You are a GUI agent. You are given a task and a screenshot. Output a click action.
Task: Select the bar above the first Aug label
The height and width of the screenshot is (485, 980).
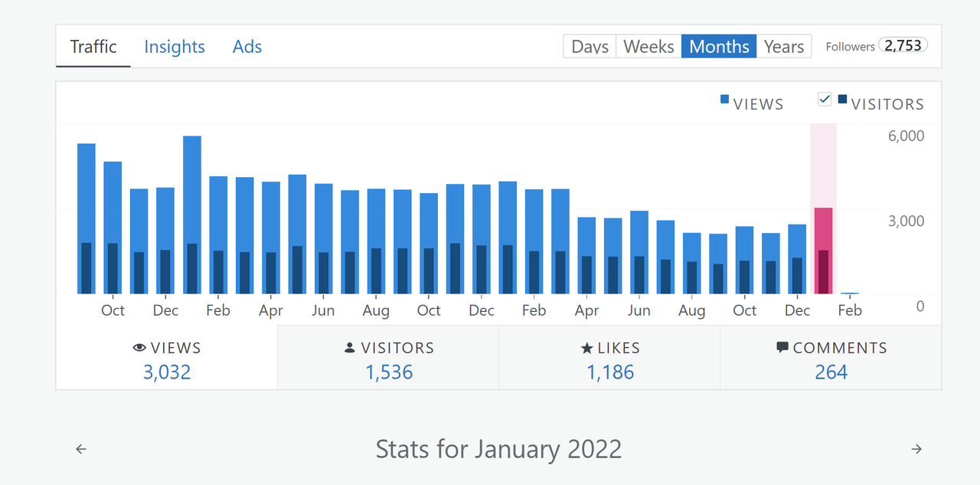click(376, 241)
